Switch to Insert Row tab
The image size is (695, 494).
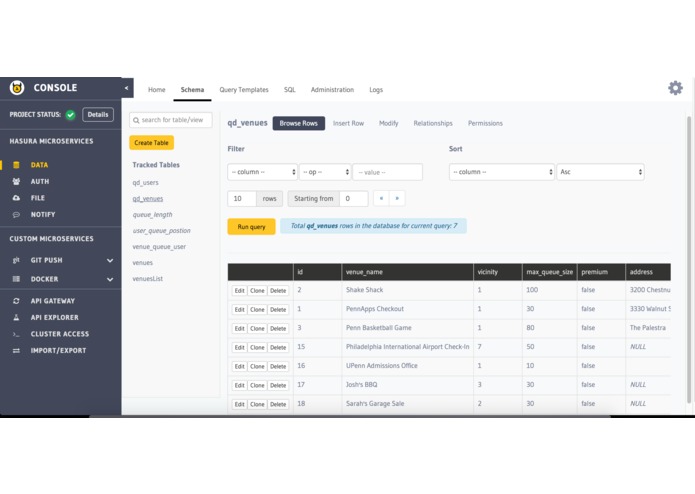348,123
